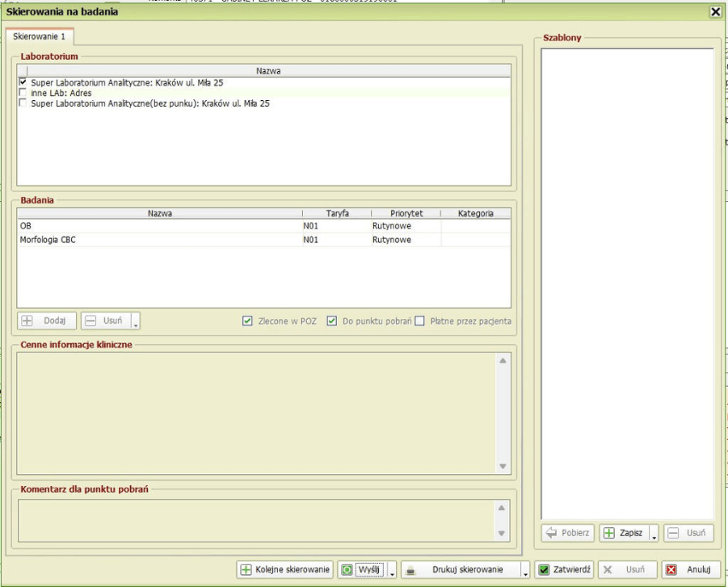Click the Wyślij button label

pyautogui.click(x=369, y=570)
